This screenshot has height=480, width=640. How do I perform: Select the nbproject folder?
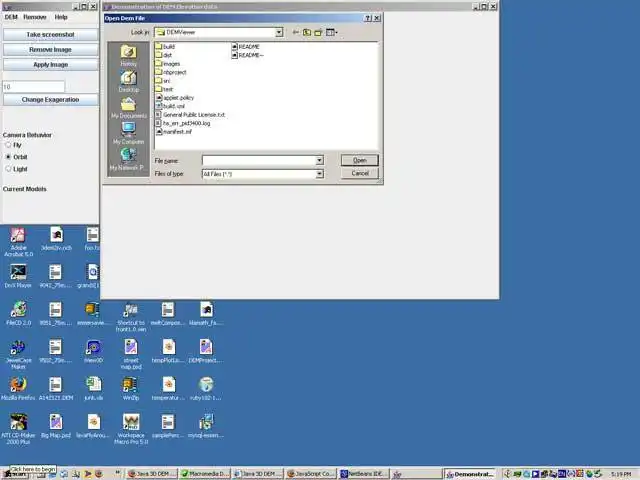click(171, 72)
